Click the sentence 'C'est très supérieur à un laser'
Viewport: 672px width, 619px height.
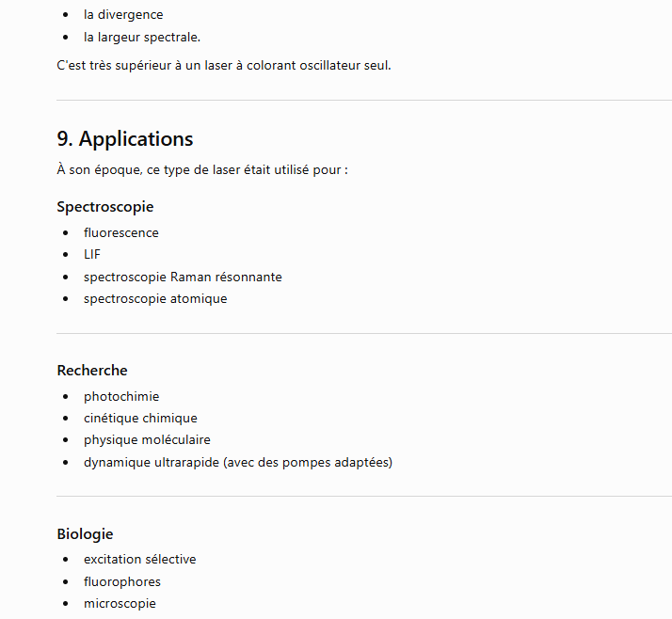[x=224, y=66]
